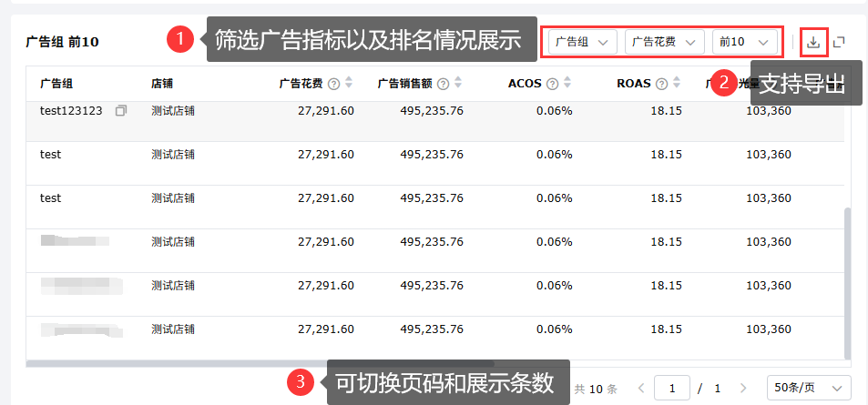
Task: Click the export download icon
Action: click(813, 42)
